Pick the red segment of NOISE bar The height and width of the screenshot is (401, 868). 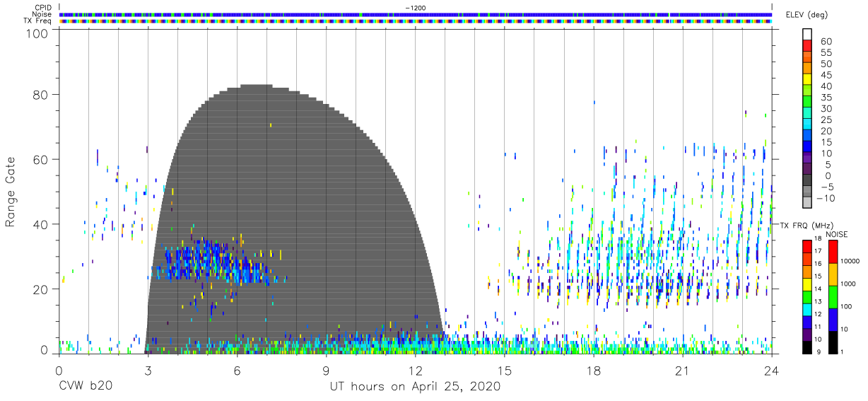coord(833,252)
